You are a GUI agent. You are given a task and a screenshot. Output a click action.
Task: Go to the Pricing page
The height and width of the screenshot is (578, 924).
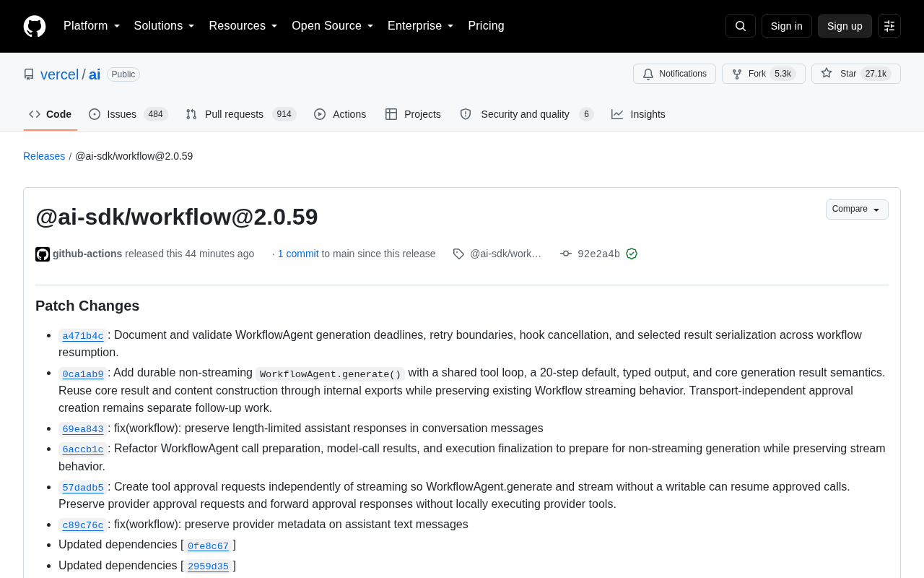[x=486, y=26]
